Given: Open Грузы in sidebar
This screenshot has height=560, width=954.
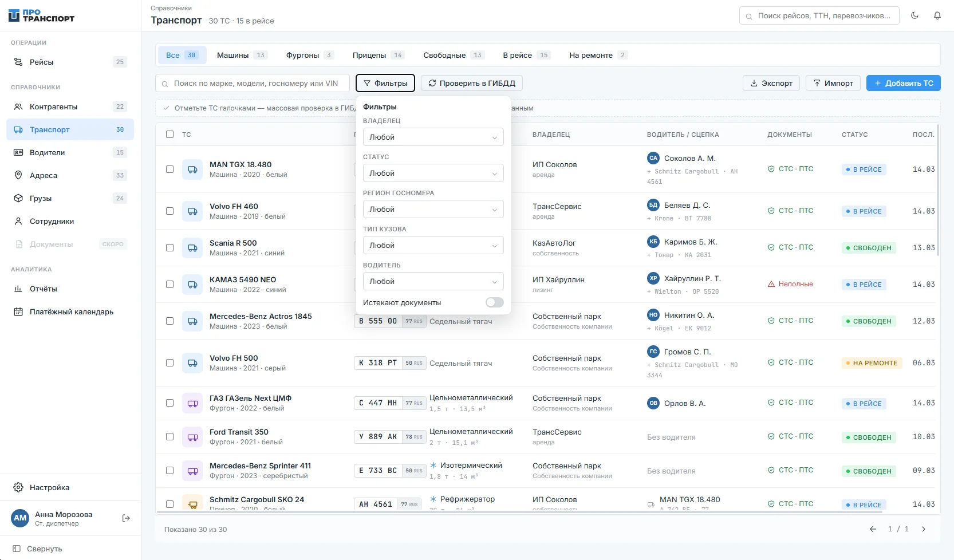Looking at the screenshot, I should tap(70, 198).
